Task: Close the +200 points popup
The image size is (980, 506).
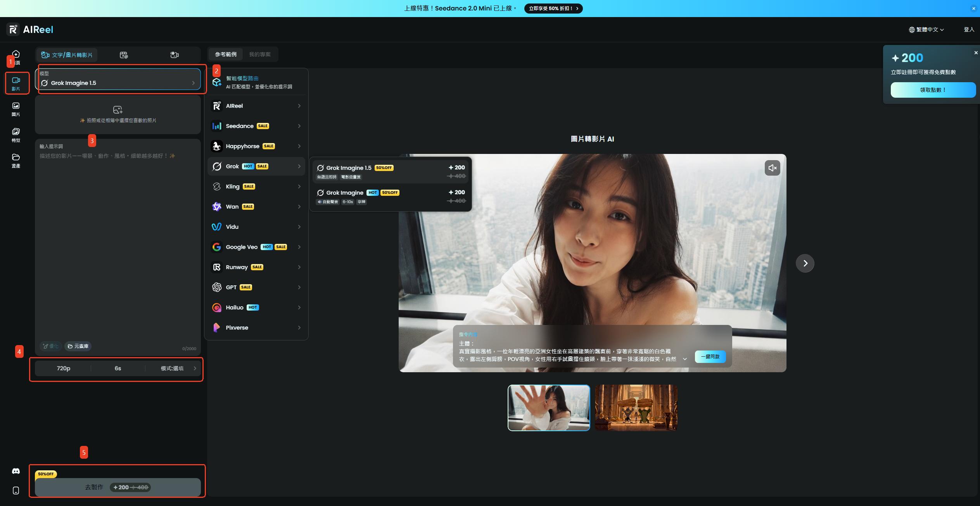Action: (976, 53)
